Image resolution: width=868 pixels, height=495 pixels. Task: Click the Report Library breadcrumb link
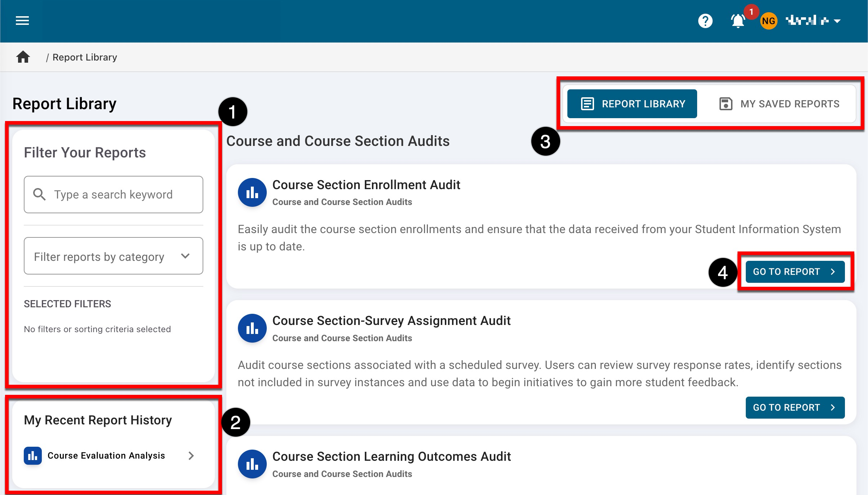(85, 57)
